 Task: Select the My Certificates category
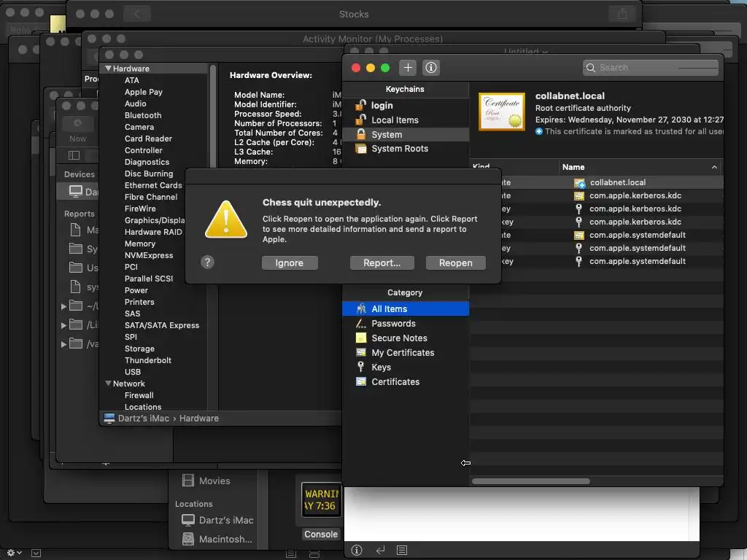click(406, 353)
